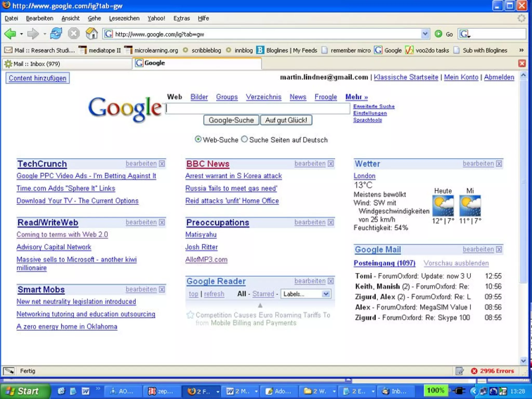Show more bookmarks with the chevron
This screenshot has height=399, width=532.
point(521,50)
